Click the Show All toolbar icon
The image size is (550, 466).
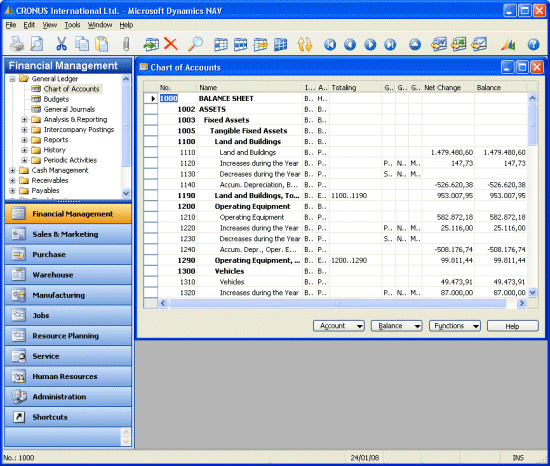[x=281, y=45]
